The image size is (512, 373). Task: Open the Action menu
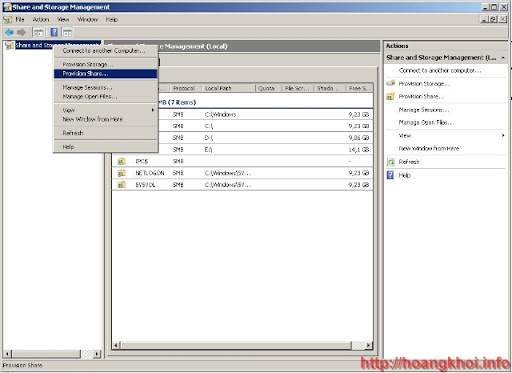point(41,20)
